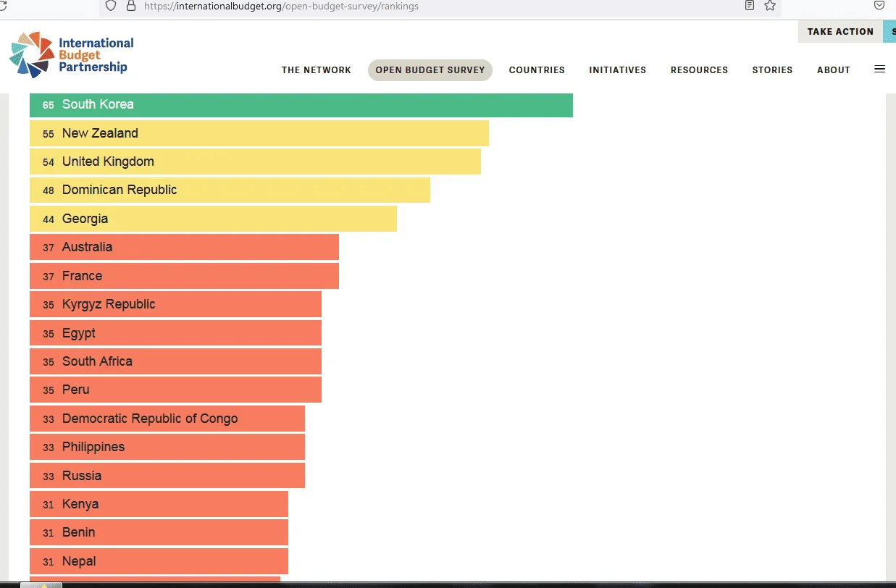Click the Pocket save icon
896x588 pixels.
click(x=879, y=5)
